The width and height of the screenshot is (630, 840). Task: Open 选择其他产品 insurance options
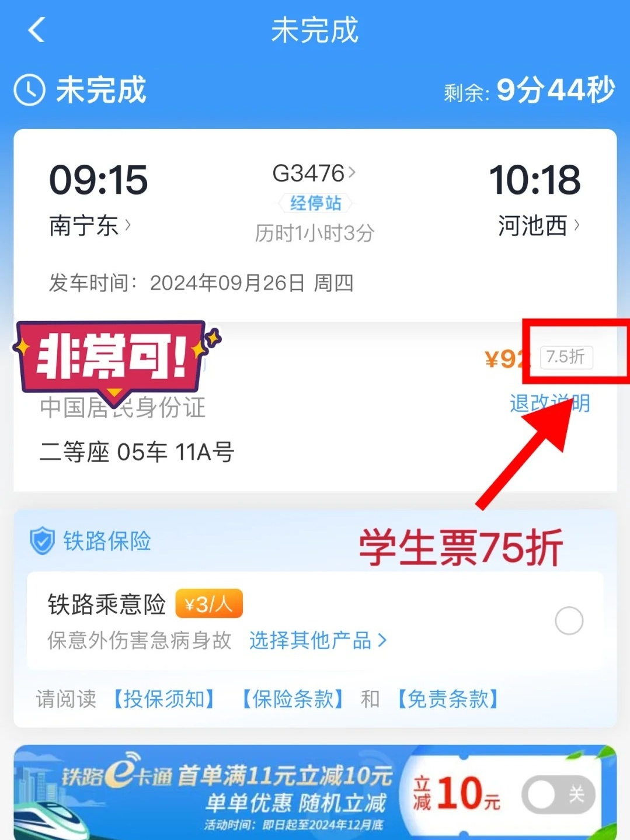point(318,641)
